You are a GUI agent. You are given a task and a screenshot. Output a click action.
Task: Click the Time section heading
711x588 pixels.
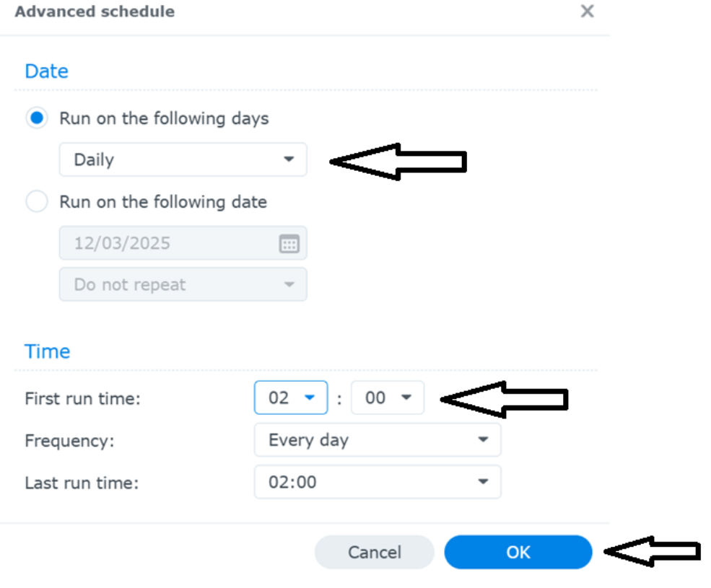48,351
